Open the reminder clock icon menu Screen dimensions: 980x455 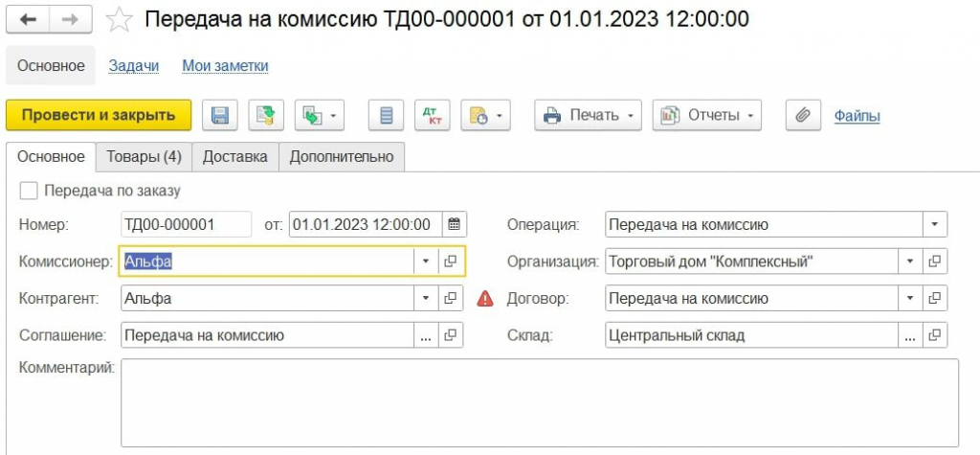click(x=485, y=115)
